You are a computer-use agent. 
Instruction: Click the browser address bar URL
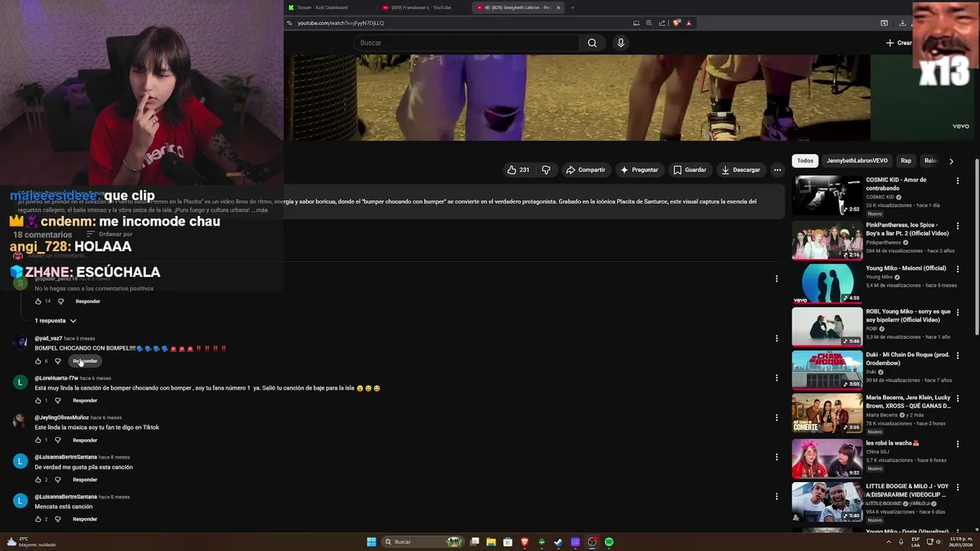[341, 23]
